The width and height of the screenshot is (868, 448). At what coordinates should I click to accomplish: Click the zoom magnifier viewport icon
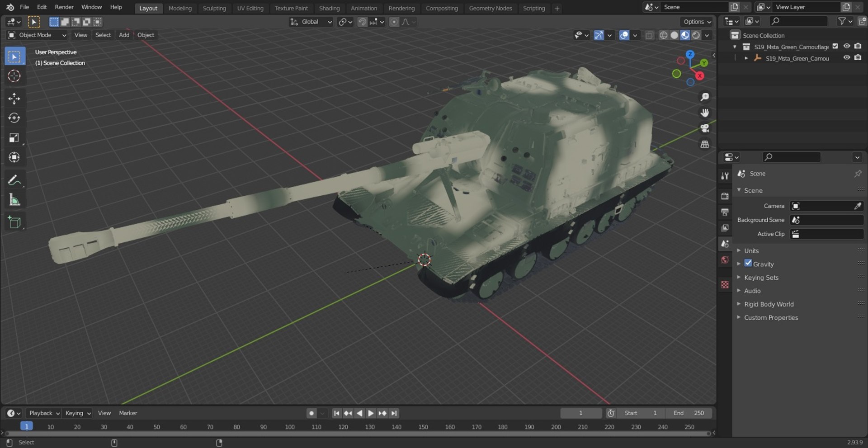[x=704, y=97]
